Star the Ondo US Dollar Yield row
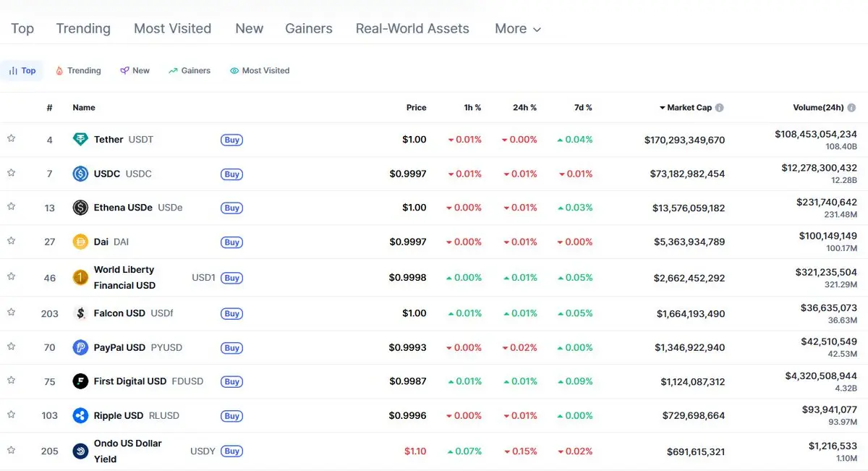868x471 pixels. pos(12,449)
